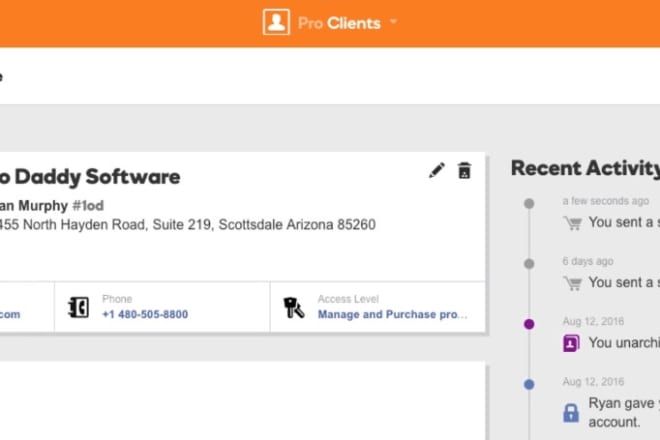
Task: Select the gray timeline dot for '6 days ago'
Action: [529, 264]
